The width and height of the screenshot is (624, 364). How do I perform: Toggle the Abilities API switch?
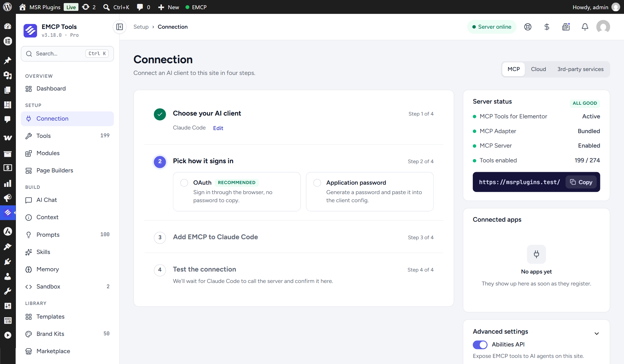pos(480,345)
